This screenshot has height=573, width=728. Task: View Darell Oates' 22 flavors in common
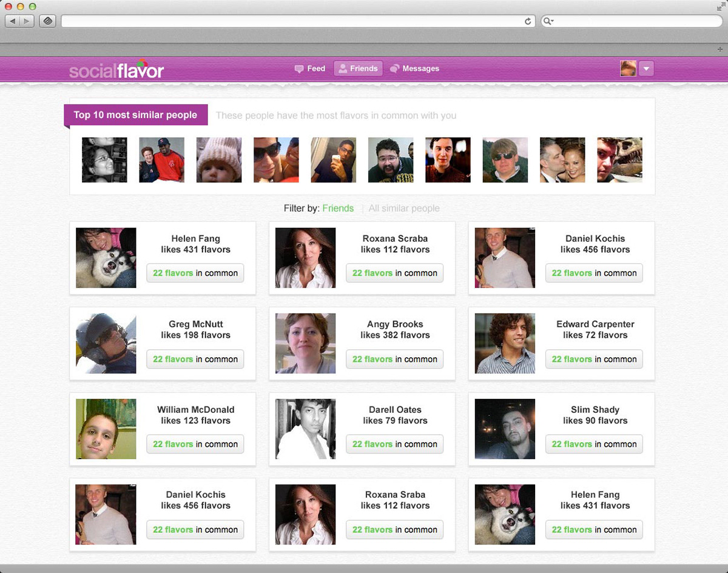click(395, 444)
